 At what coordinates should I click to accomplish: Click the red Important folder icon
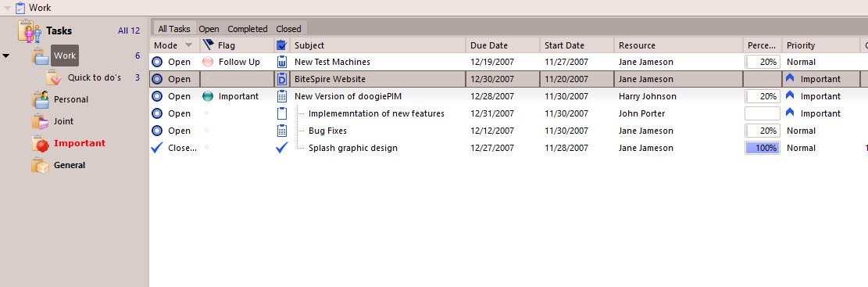(41, 143)
